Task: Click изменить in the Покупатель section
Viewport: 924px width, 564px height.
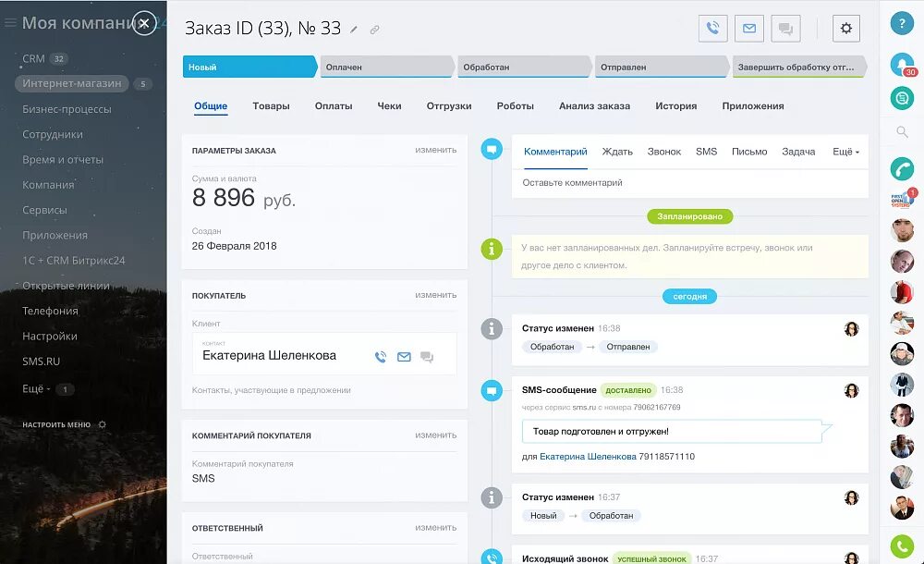Action: 435,295
